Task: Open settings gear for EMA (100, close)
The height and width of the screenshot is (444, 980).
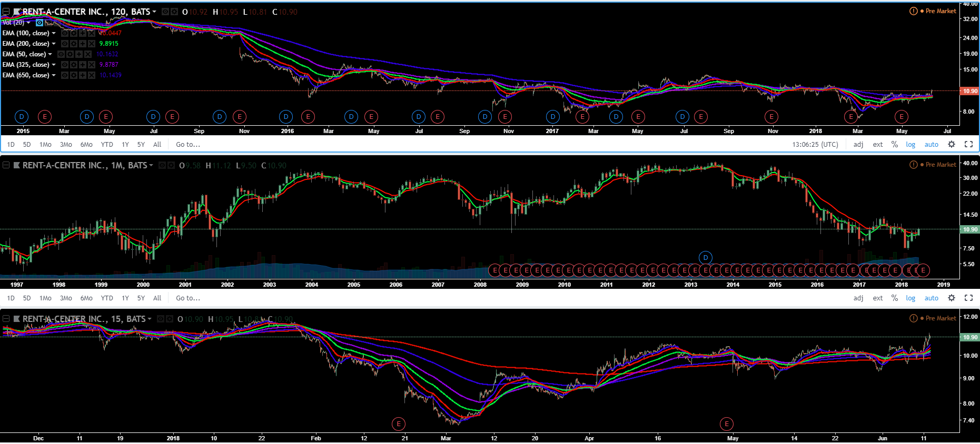Action: tap(74, 33)
